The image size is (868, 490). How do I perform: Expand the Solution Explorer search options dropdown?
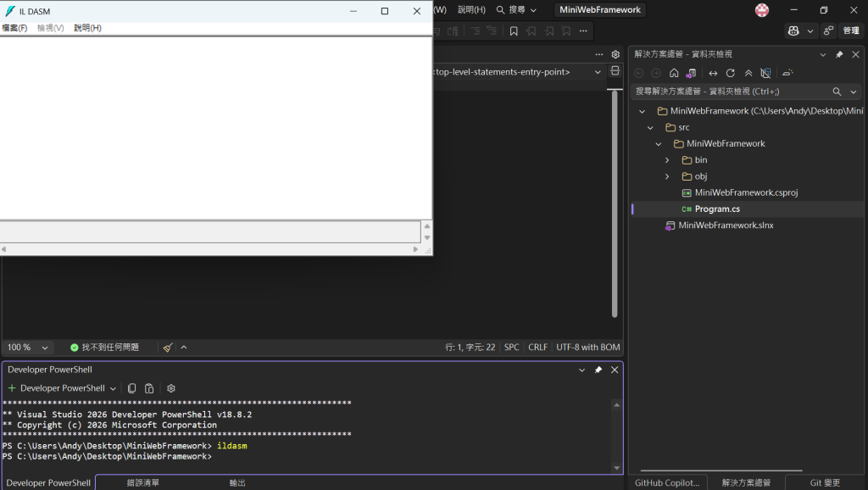854,92
